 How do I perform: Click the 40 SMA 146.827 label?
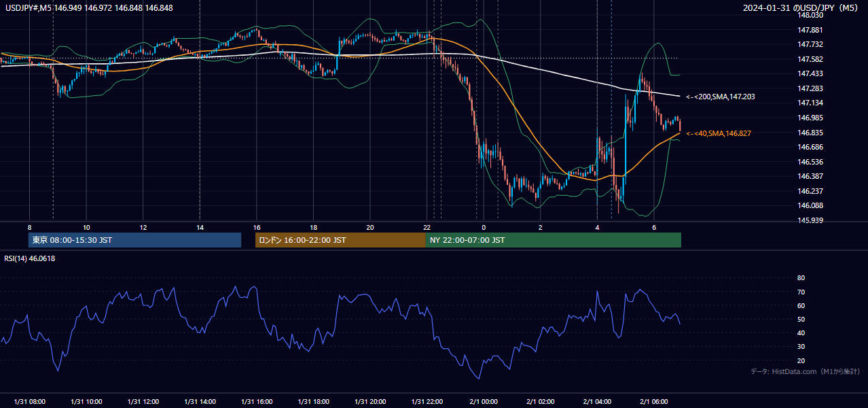(719, 134)
